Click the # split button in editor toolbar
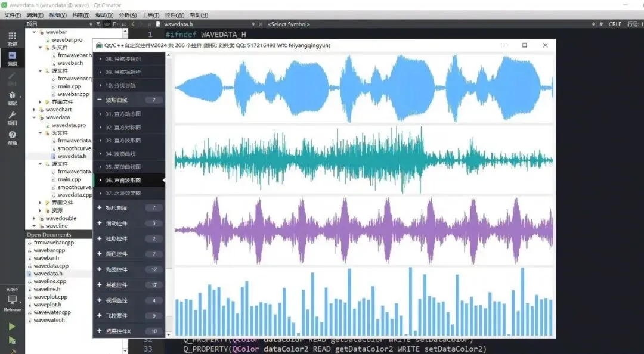This screenshot has height=354, width=644. [x=601, y=24]
